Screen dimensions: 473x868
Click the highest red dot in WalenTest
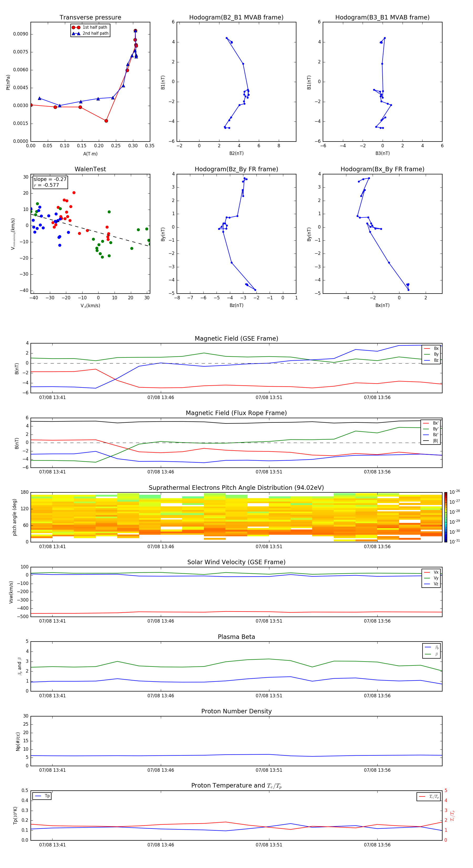point(74,193)
